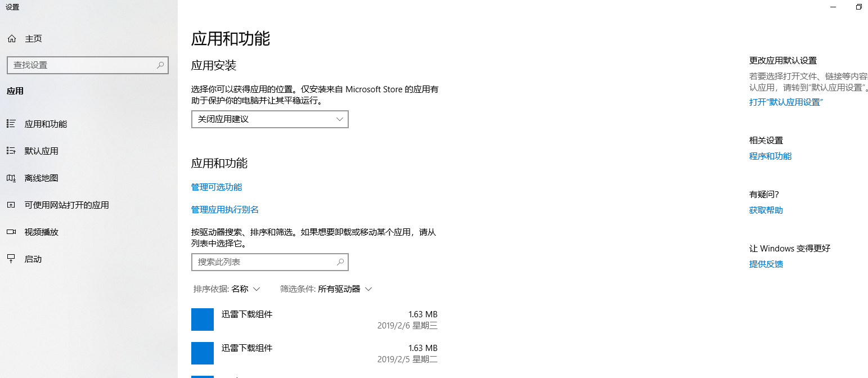Click the 提供反馈 link
The image size is (868, 378).
[766, 264]
